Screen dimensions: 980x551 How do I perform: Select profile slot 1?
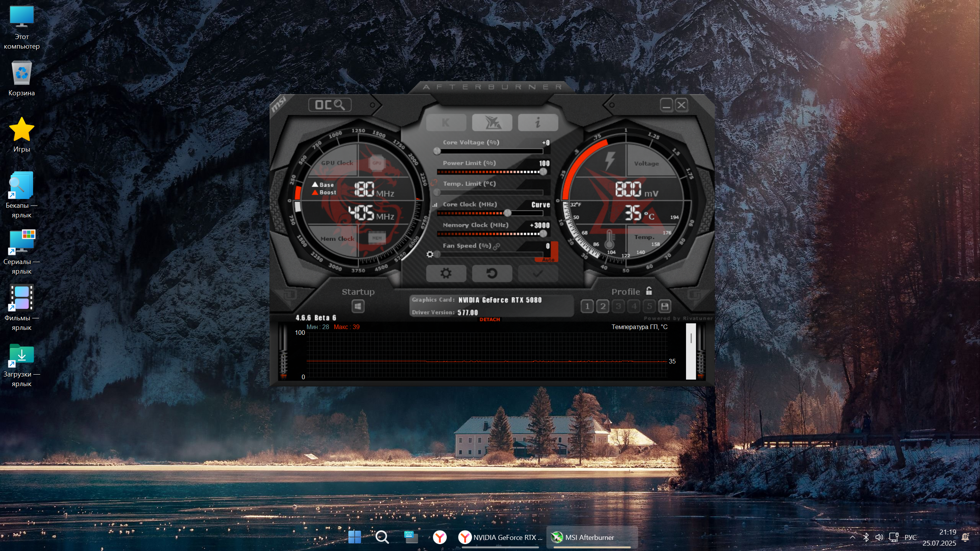(587, 306)
